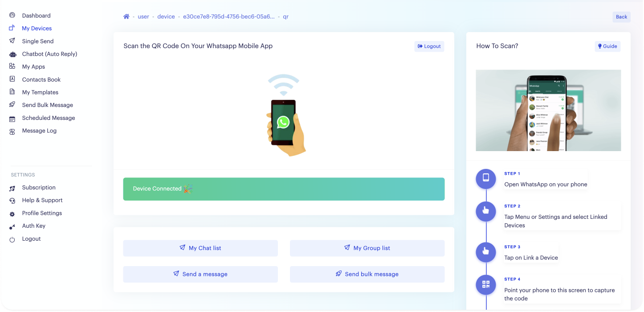This screenshot has height=312, width=644.
Task: Click the How To Scan phone thumbnail image
Action: pyautogui.click(x=548, y=111)
